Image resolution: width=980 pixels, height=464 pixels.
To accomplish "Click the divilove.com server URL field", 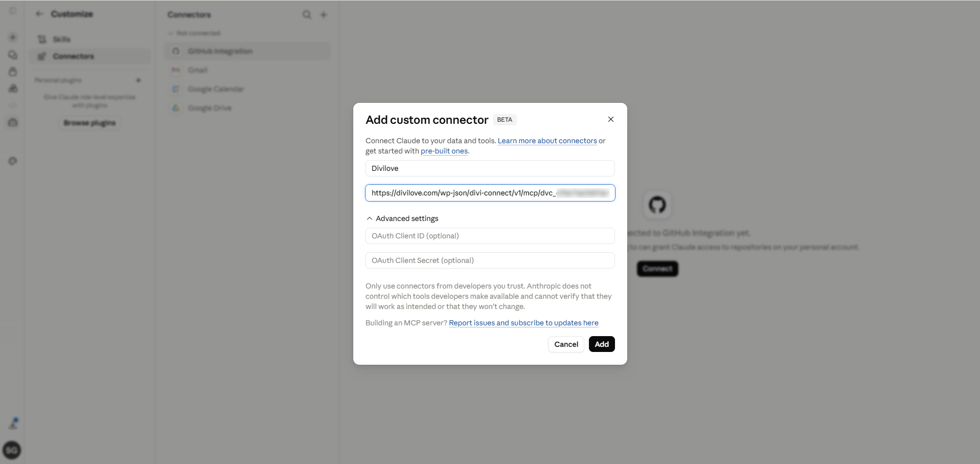I will [x=490, y=193].
